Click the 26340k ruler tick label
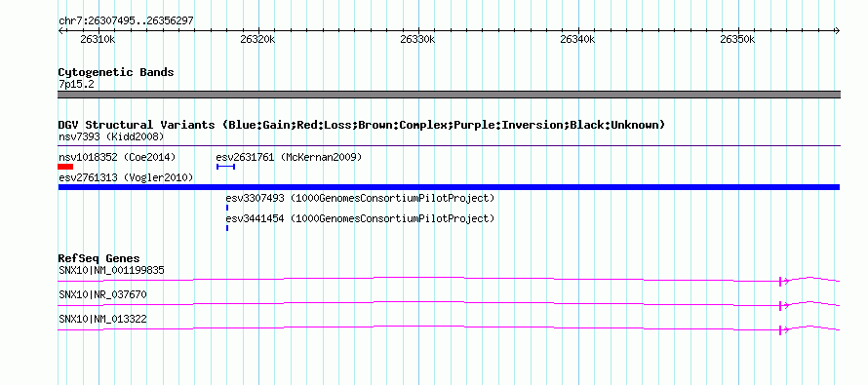868x385 pixels. [x=577, y=39]
